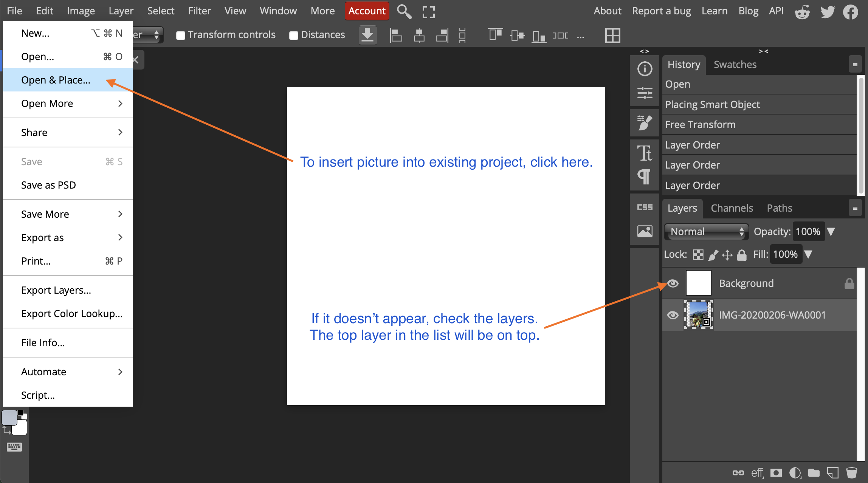Screen dimensions: 868x483
Task: Open the Learn link
Action: (x=715, y=11)
